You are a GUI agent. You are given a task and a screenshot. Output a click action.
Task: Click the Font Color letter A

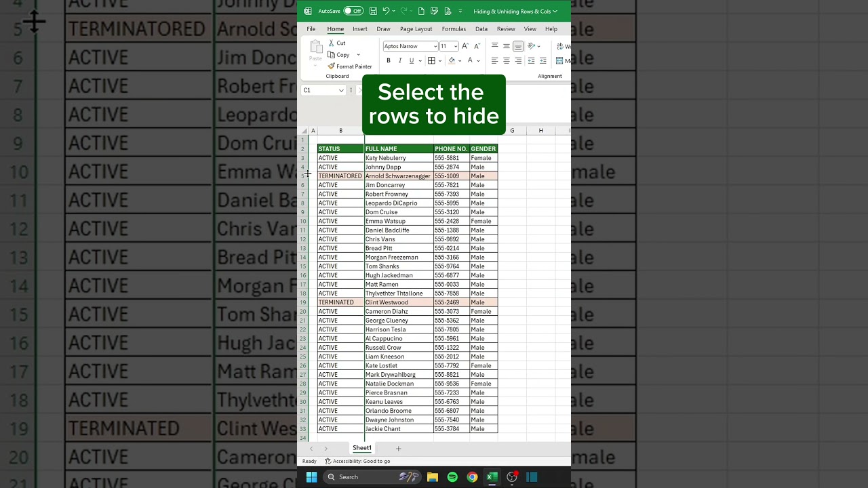tap(470, 60)
